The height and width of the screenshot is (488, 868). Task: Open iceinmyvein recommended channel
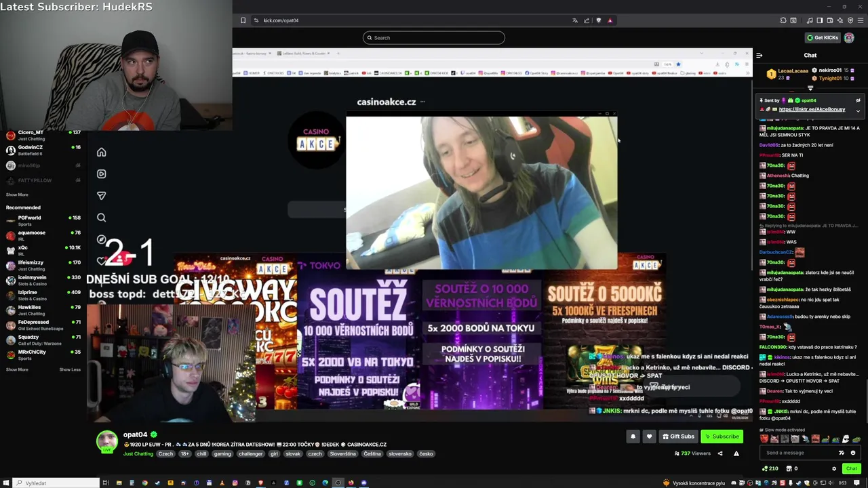pos(42,280)
